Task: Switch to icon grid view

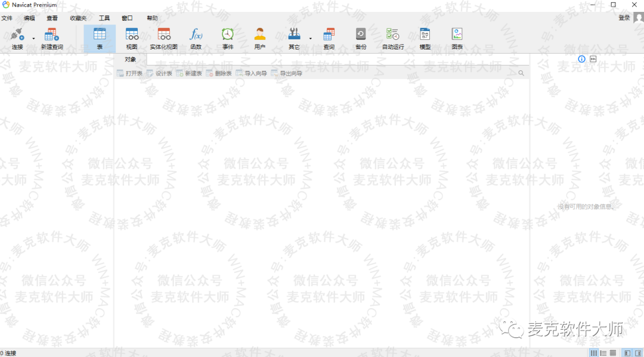Action: [594, 353]
